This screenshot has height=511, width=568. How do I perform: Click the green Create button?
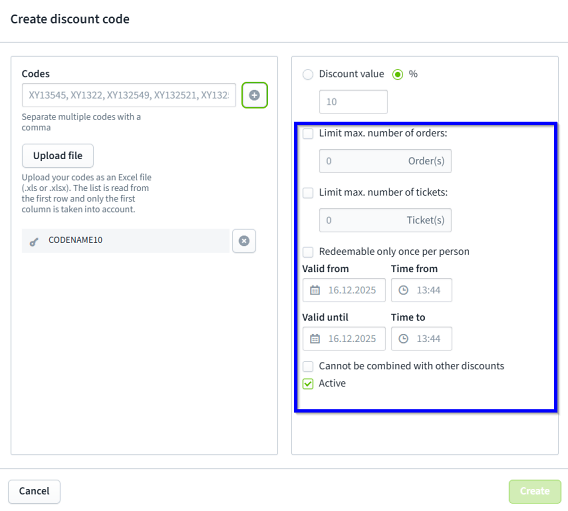tap(535, 491)
